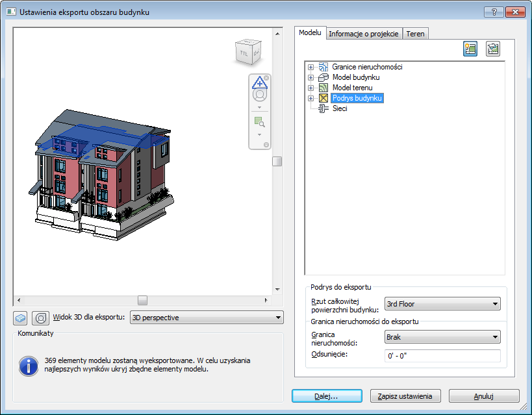Open the Widok 3D dla eksportu dropdown

(x=207, y=318)
